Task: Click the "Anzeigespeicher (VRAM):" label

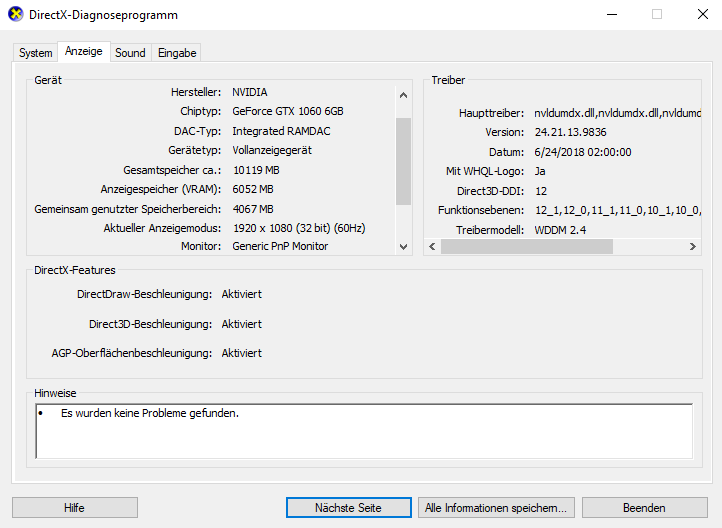Action: (x=161, y=189)
